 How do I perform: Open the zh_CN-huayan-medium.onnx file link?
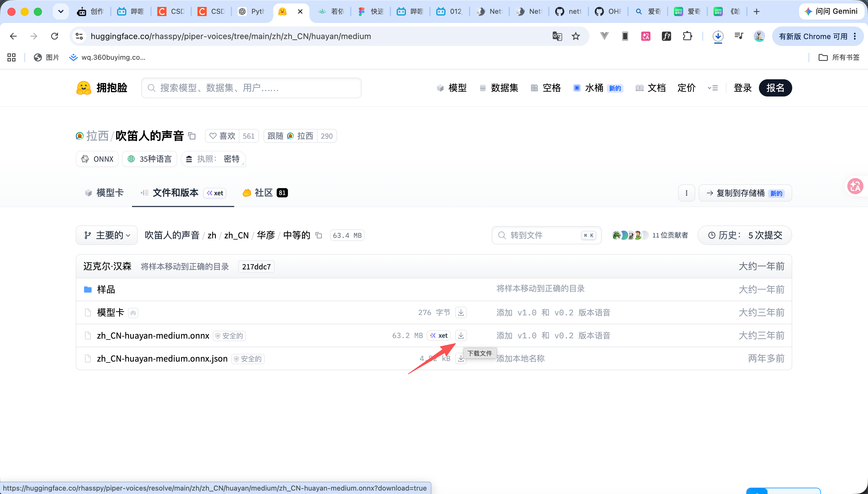[153, 335]
